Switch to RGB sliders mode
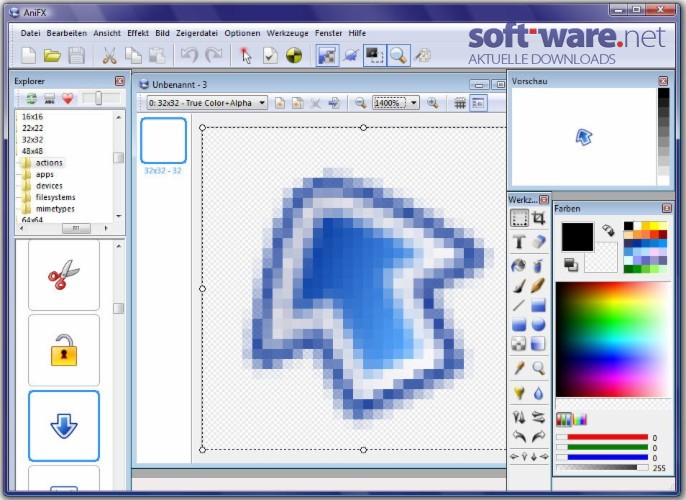 [564, 420]
